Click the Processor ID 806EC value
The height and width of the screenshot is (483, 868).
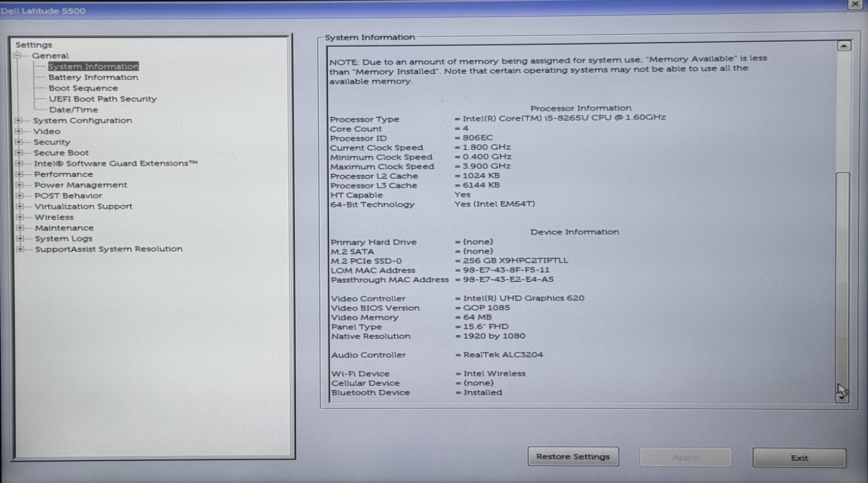point(478,138)
